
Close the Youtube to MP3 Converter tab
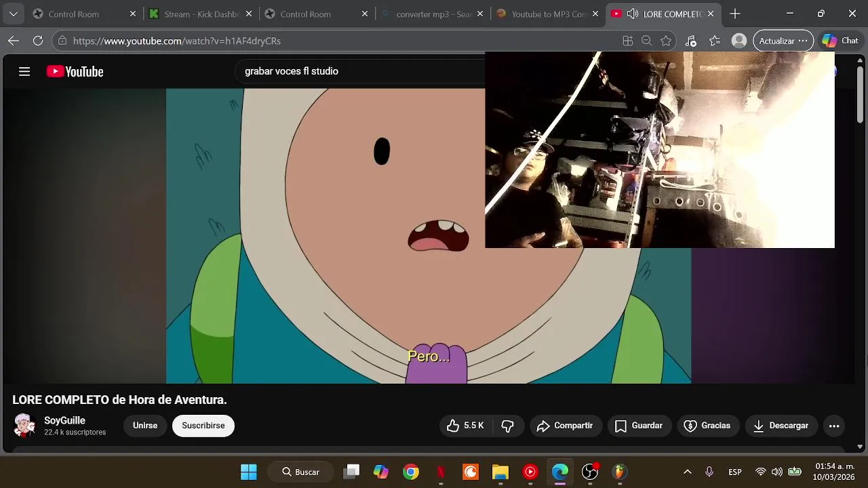point(596,14)
